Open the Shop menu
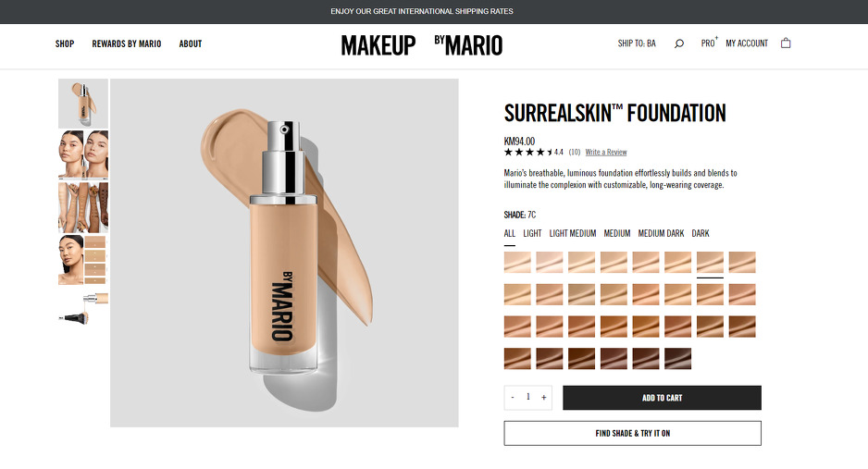The image size is (868, 469). [65, 43]
